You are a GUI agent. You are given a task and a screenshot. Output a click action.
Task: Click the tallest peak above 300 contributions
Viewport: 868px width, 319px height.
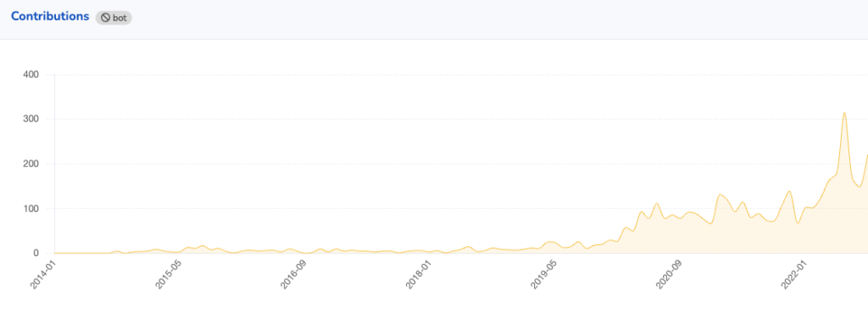(844, 113)
